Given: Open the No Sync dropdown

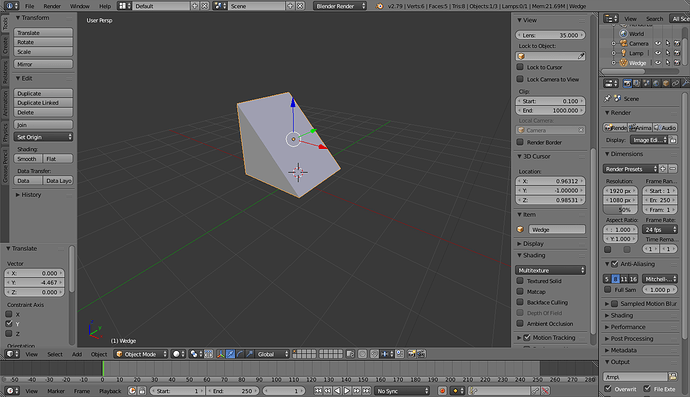Looking at the screenshot, I should click(x=402, y=391).
